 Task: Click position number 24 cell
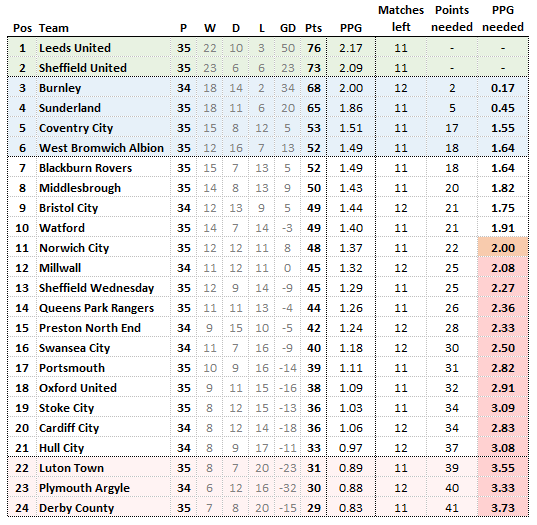coord(22,508)
